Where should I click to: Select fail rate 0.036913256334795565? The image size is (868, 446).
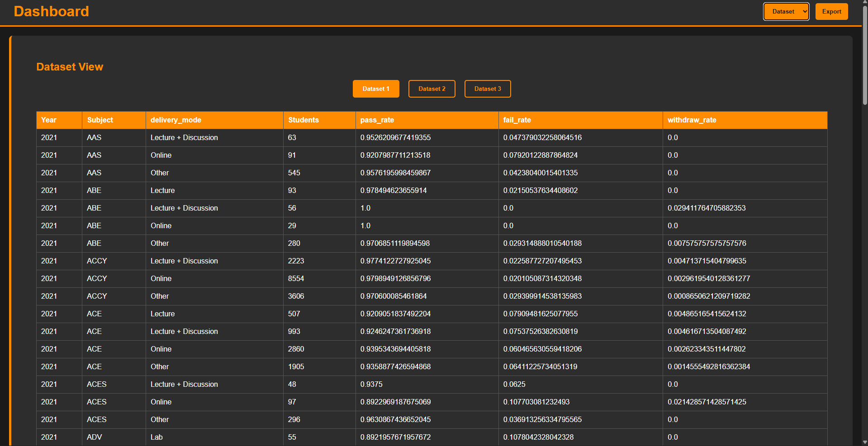[x=580, y=420]
